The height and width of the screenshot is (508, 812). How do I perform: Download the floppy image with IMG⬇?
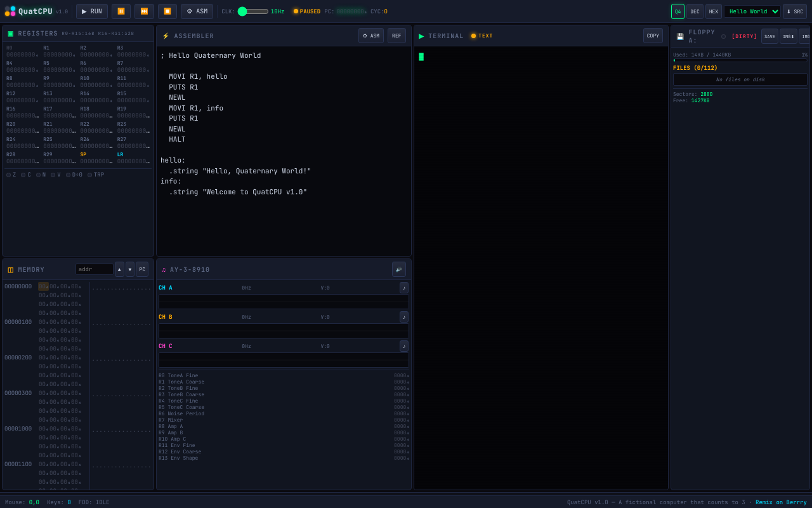coord(789,36)
